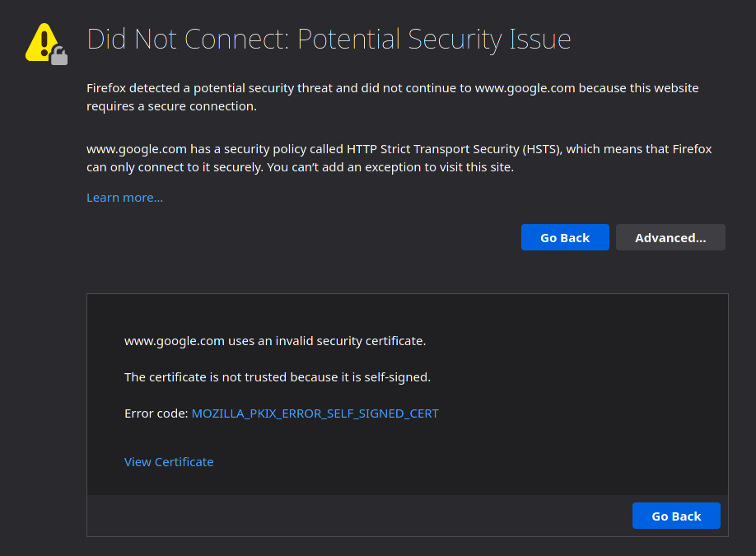The height and width of the screenshot is (556, 756).
Task: Click the warning triangle lock icon
Action: (46, 44)
